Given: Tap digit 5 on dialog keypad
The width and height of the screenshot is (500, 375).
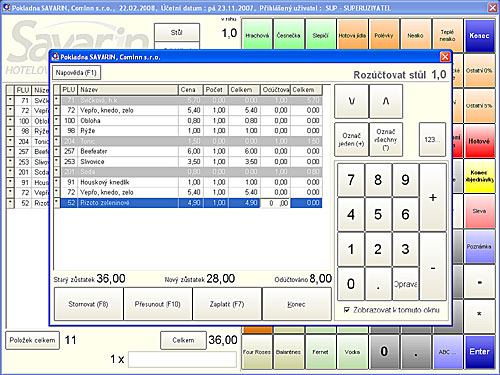Looking at the screenshot, I should (378, 214).
